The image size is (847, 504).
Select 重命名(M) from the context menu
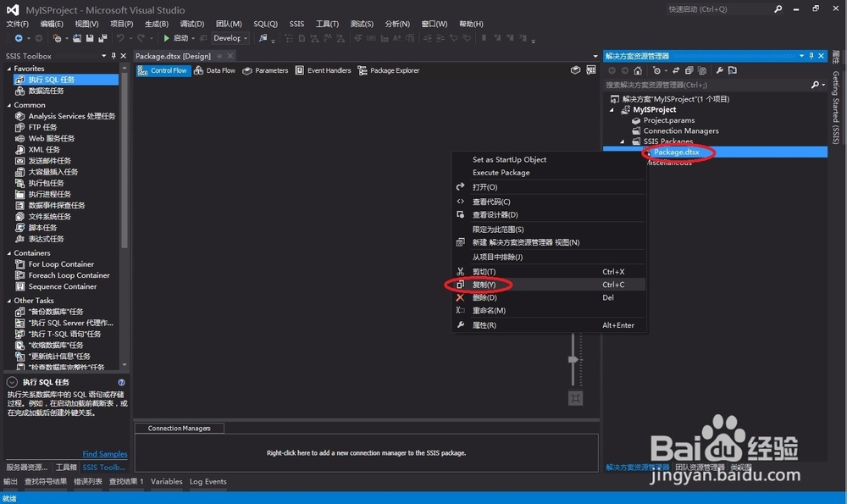pos(548,311)
